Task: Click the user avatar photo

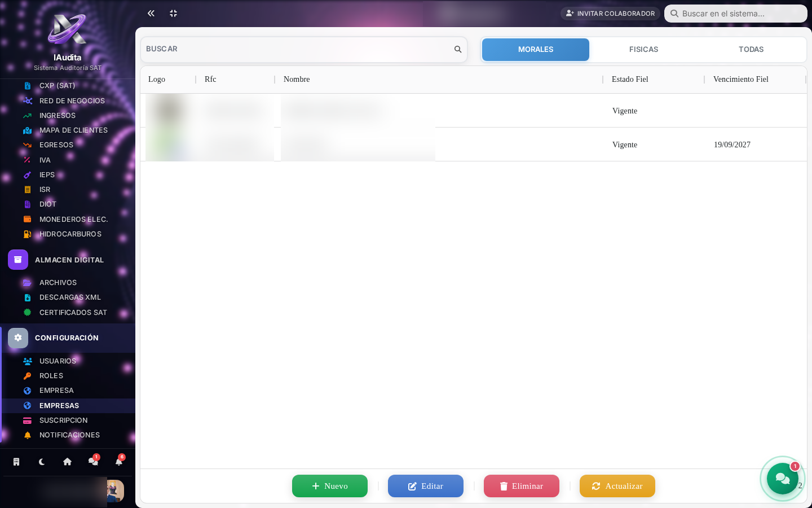Action: point(115,491)
